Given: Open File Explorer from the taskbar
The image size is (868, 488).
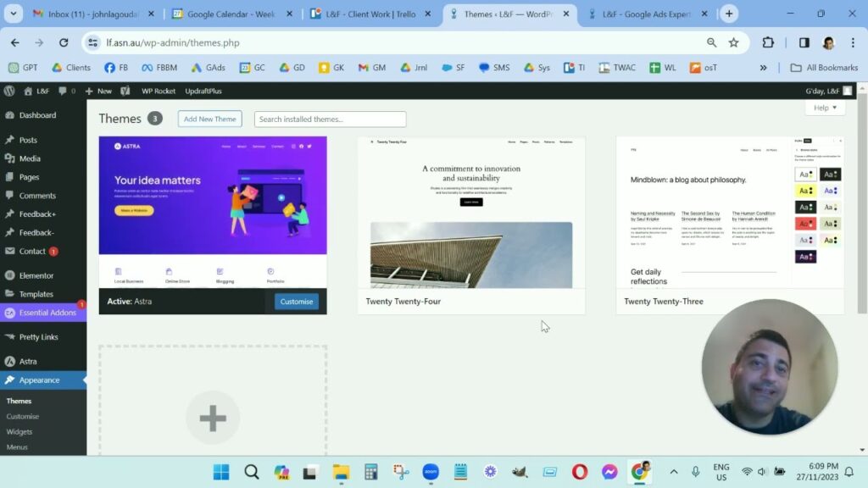Looking at the screenshot, I should [x=341, y=472].
